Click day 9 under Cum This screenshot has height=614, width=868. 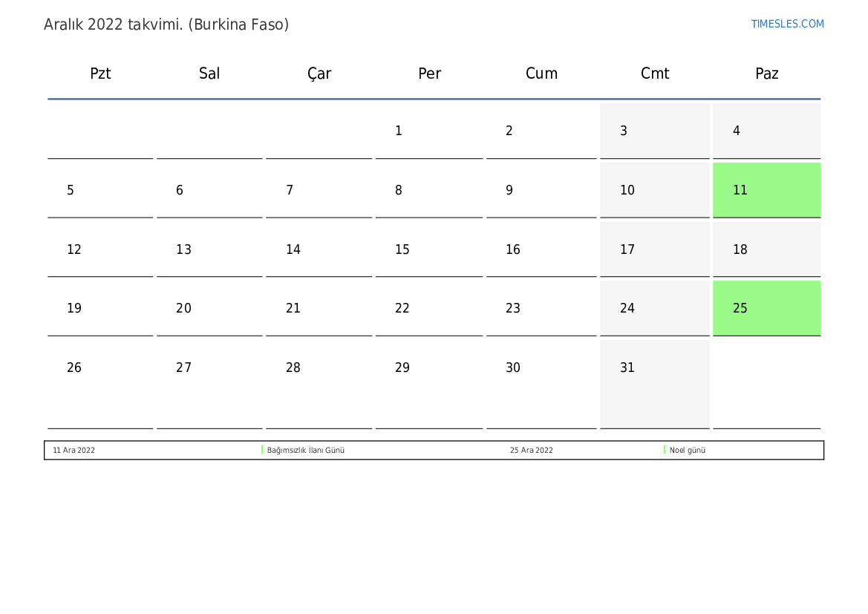point(509,190)
